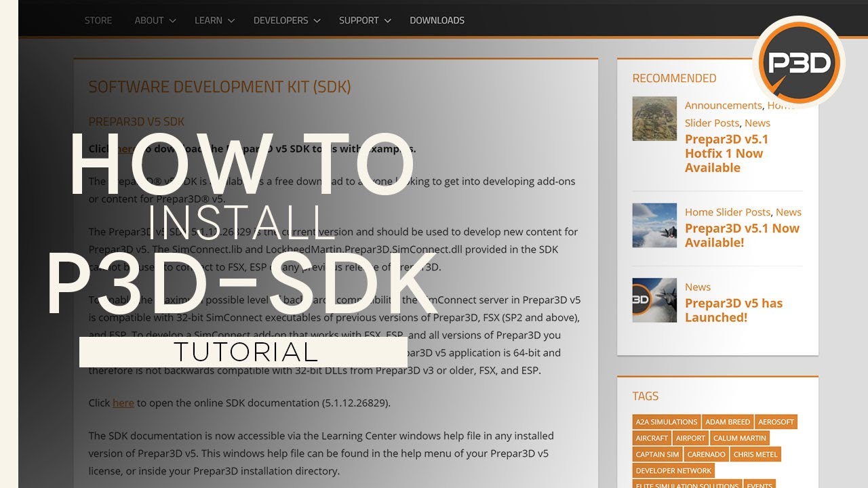This screenshot has width=868, height=488.
Task: Click the TAGS sidebar heading
Action: tap(646, 396)
